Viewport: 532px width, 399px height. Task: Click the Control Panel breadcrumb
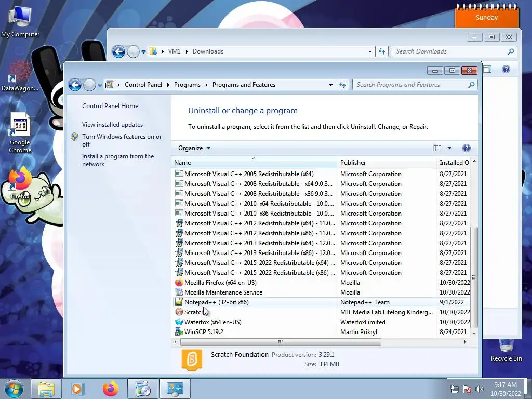pyautogui.click(x=143, y=85)
